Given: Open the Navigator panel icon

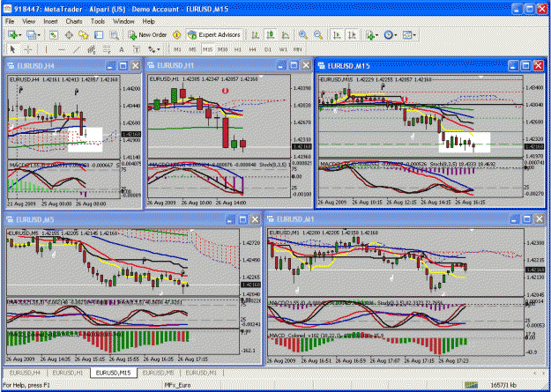Looking at the screenshot, I should pos(83,35).
